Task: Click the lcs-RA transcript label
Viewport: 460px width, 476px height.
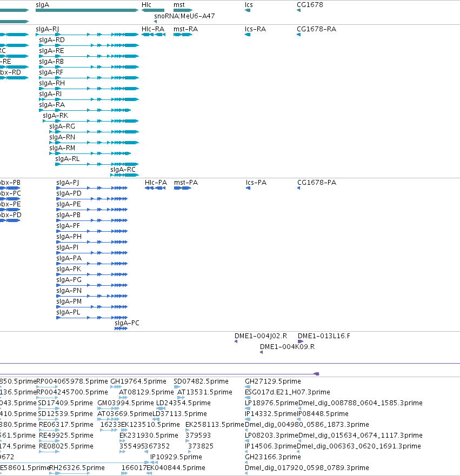Action: click(255, 29)
